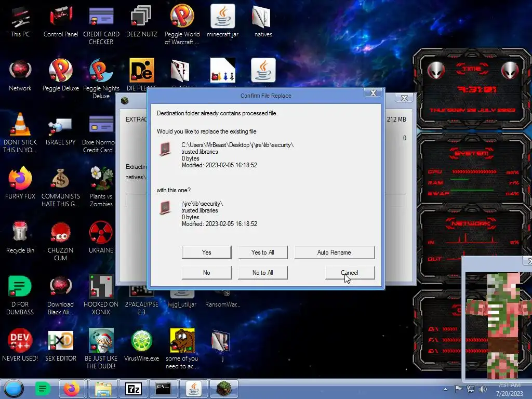This screenshot has height=399, width=532.
Task: Click 212 MB size in extraction window
Action: click(x=396, y=119)
